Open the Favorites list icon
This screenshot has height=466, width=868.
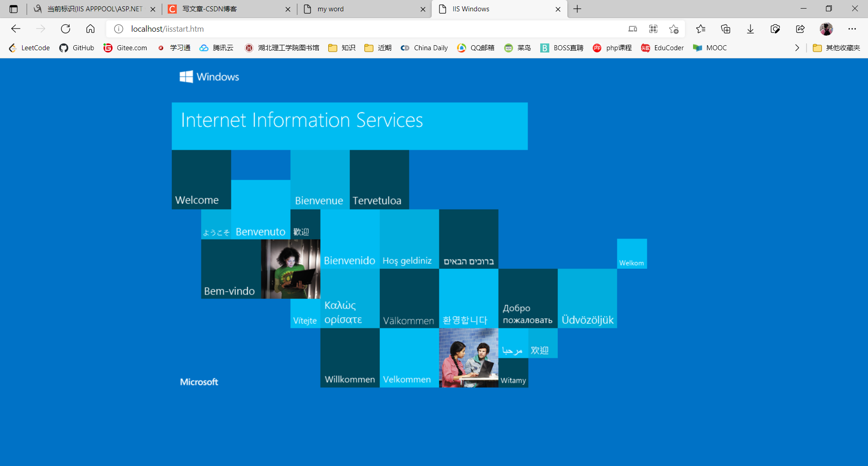point(701,29)
